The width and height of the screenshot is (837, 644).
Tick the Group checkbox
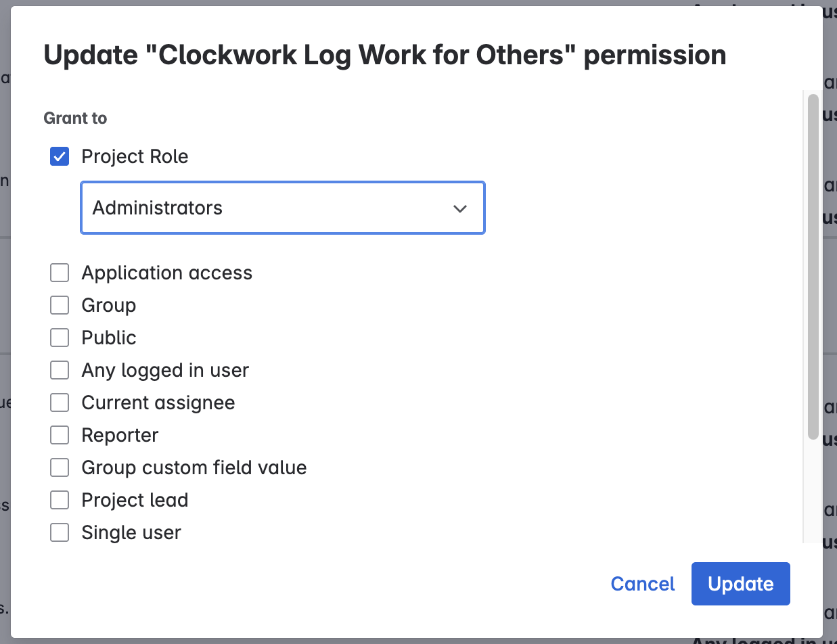coord(60,305)
